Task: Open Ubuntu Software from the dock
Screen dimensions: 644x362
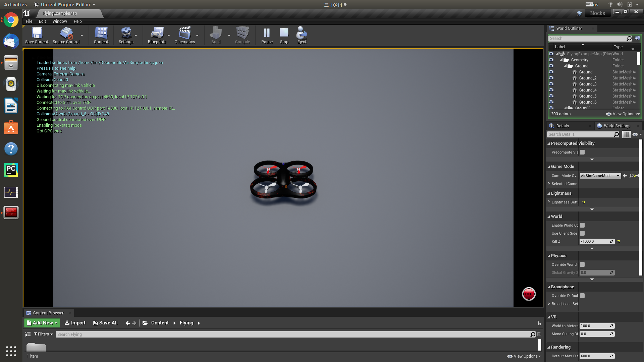Action: (11, 127)
